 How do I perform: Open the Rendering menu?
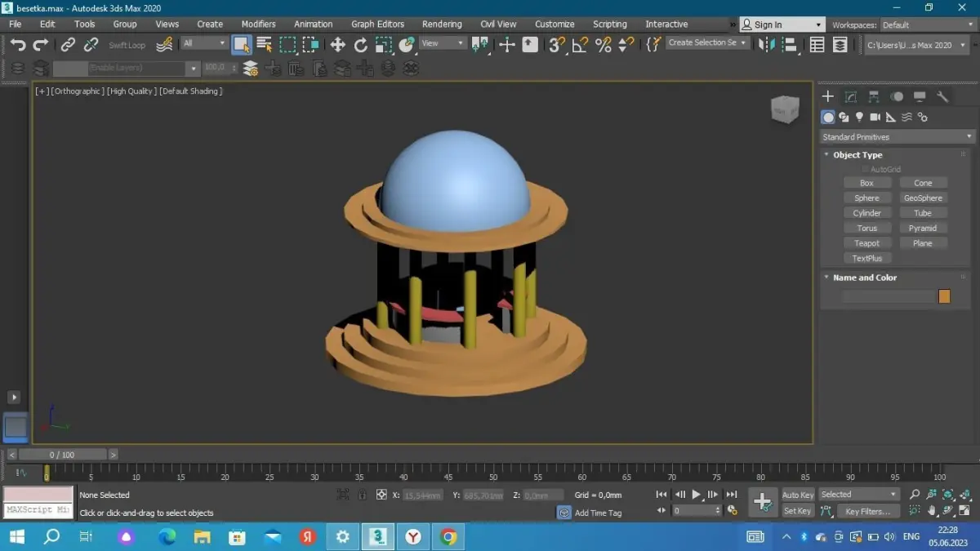(441, 24)
